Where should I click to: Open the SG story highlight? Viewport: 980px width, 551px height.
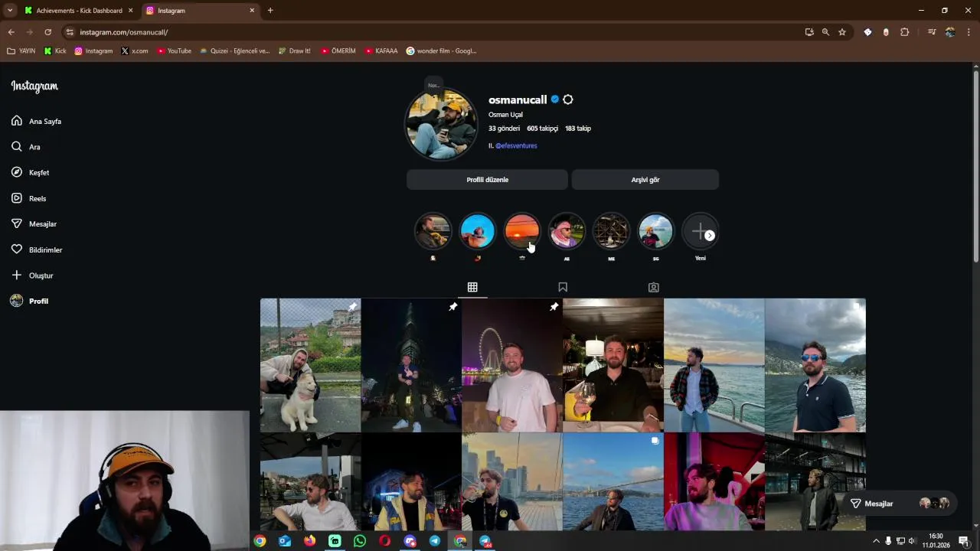pos(655,231)
